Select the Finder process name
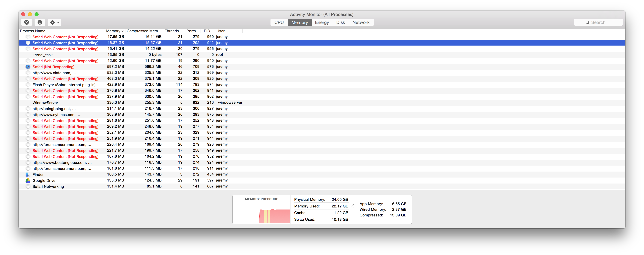The height and width of the screenshot is (255, 644). [38, 175]
